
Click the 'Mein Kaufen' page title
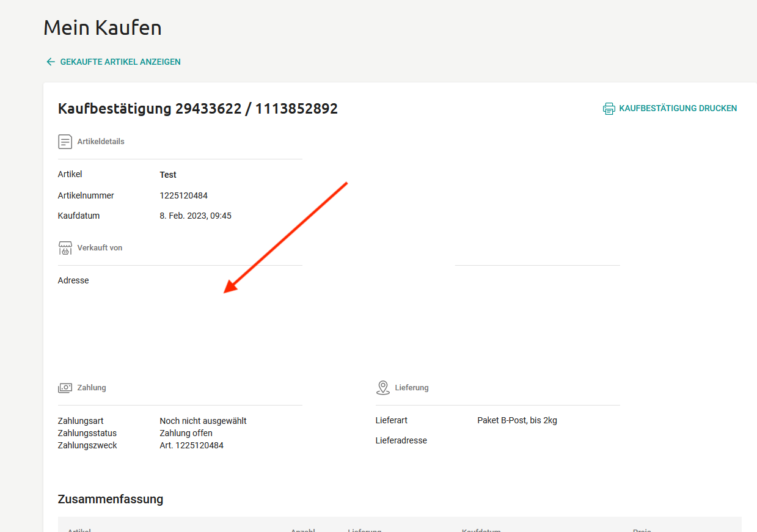pos(102,27)
